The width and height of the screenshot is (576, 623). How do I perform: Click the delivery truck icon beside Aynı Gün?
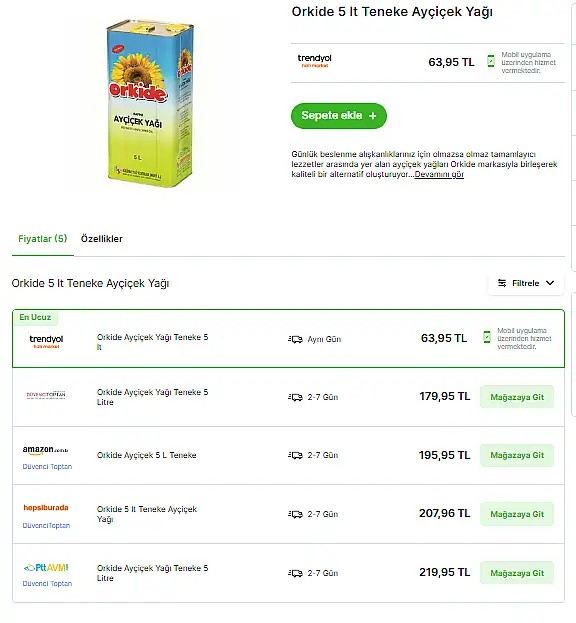tap(296, 339)
